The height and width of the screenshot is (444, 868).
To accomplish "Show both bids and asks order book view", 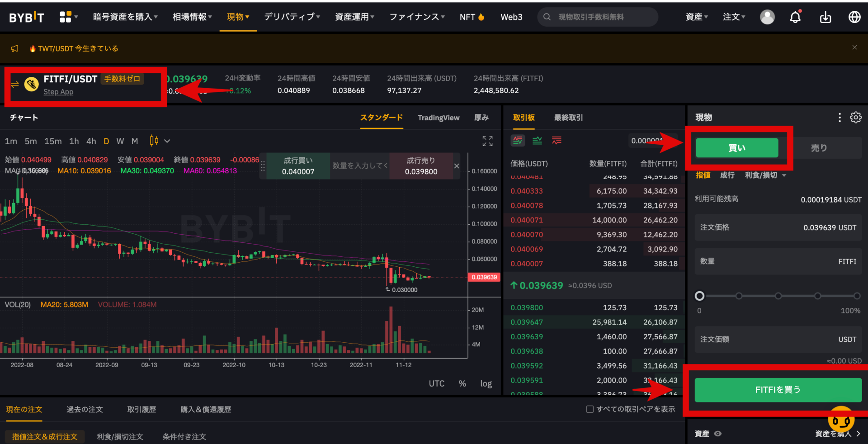I will 518,141.
